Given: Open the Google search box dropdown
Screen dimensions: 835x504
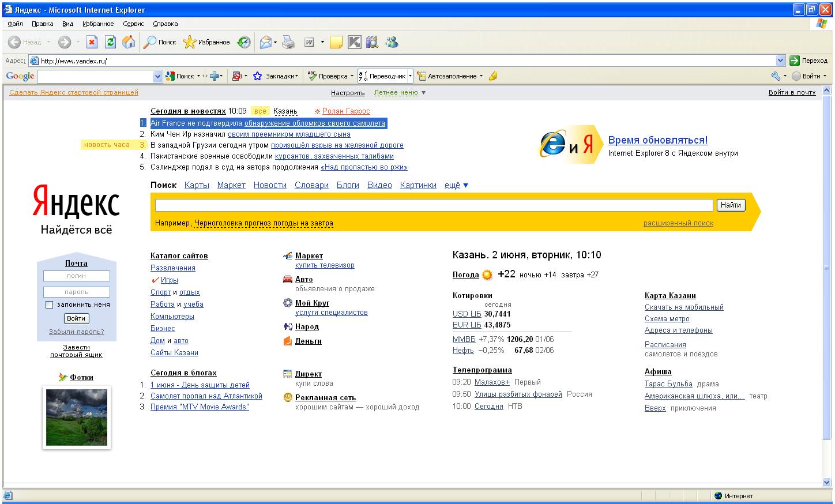Looking at the screenshot, I should click(158, 76).
